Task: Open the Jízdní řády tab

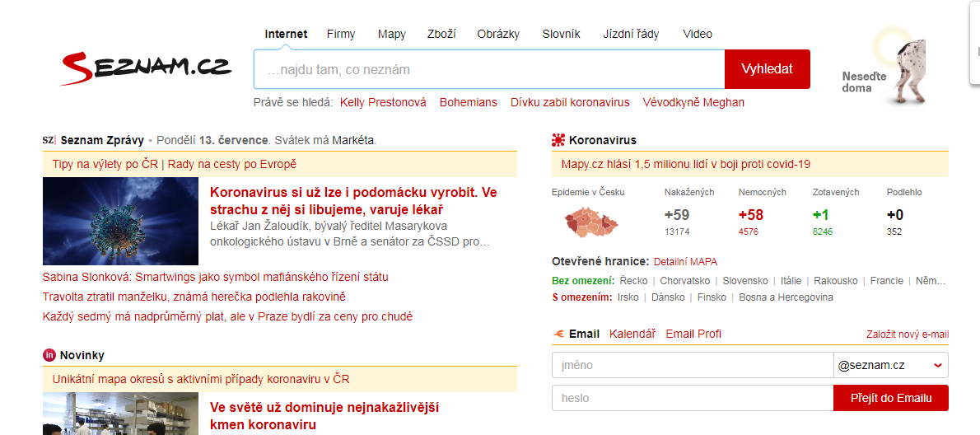Action: point(631,34)
